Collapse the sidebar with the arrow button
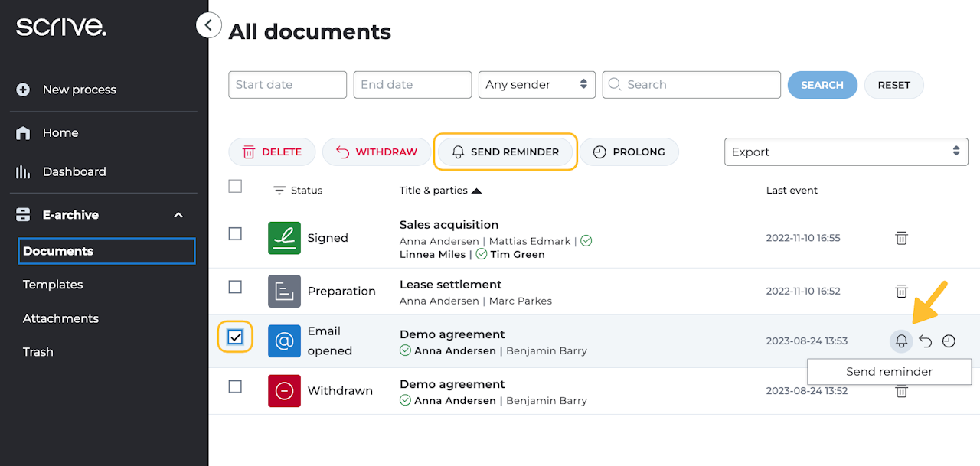This screenshot has height=466, width=980. [x=208, y=25]
